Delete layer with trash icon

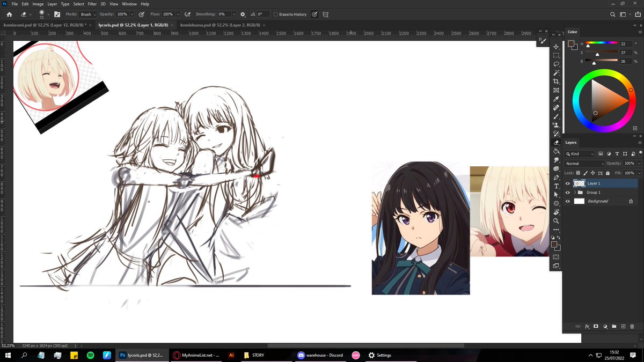632,326
